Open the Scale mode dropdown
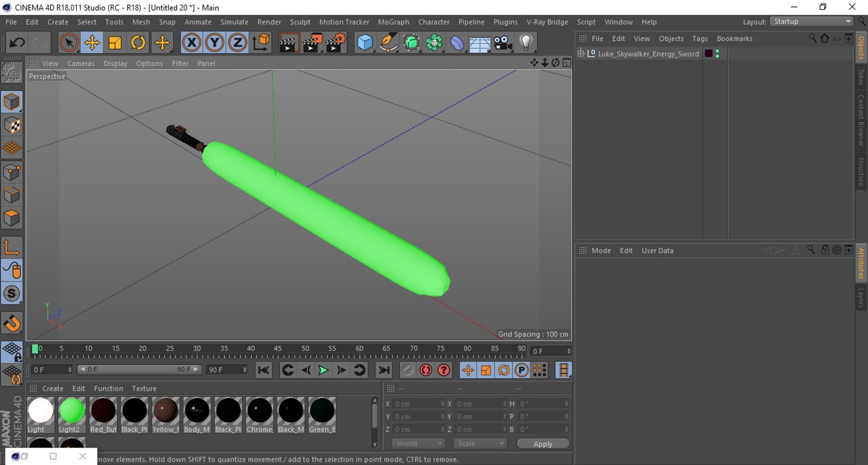868x465 pixels. (x=480, y=444)
